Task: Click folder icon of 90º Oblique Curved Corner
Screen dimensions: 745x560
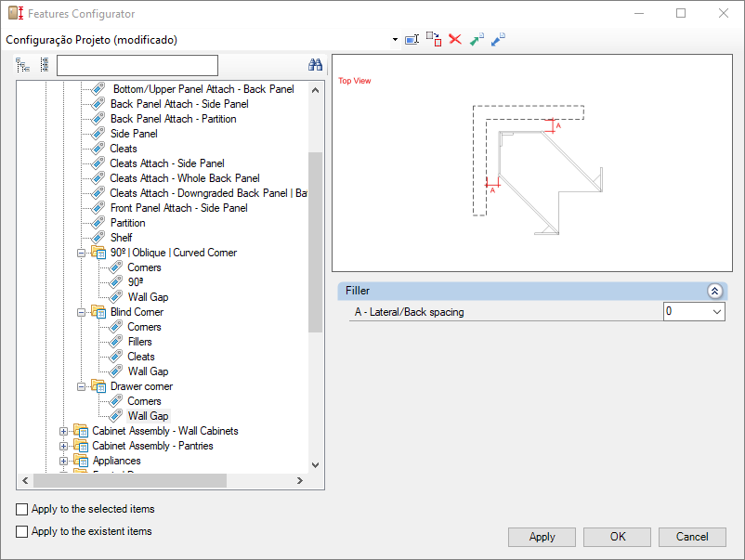Action: pyautogui.click(x=98, y=253)
